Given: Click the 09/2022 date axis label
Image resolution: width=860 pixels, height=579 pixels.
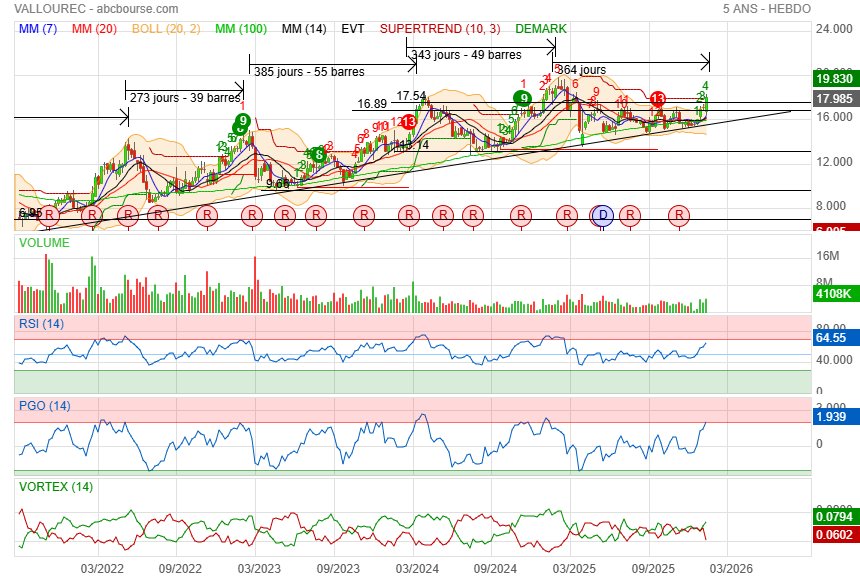Looking at the screenshot, I should (180, 569).
